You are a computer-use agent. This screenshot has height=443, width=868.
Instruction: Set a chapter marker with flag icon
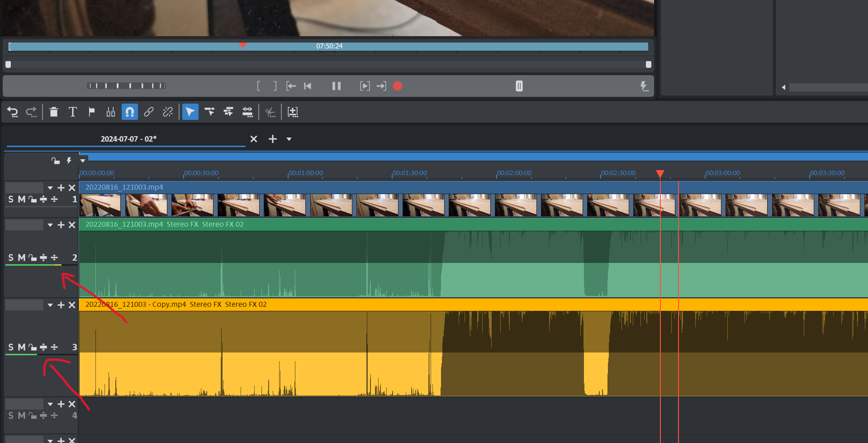[x=92, y=112]
